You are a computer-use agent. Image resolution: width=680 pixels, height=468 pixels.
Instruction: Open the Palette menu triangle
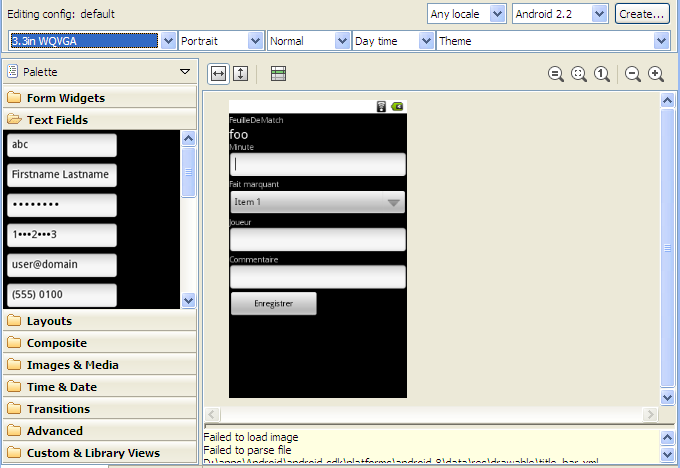tap(185, 72)
